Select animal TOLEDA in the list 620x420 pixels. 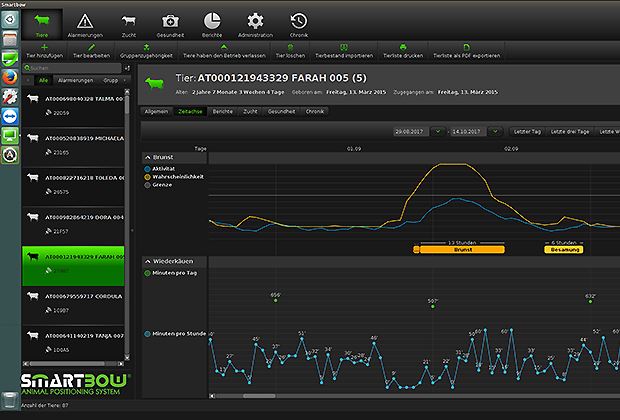point(74,185)
